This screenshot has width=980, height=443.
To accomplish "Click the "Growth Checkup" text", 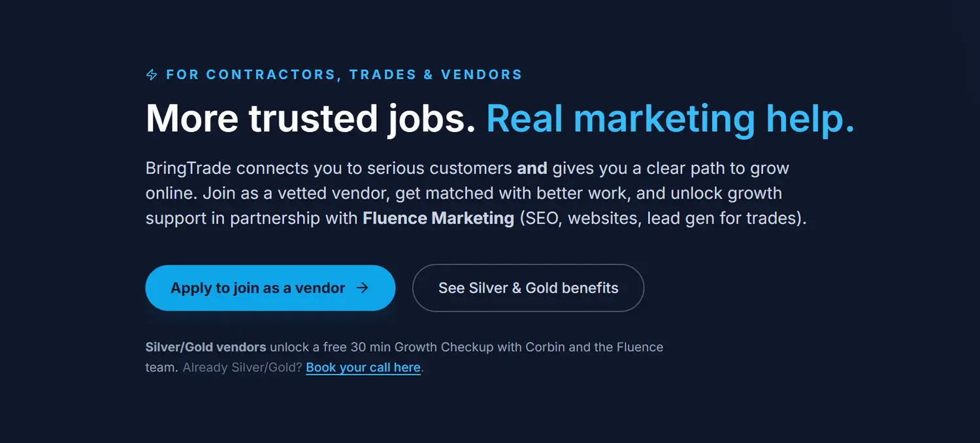I will click(x=444, y=347).
